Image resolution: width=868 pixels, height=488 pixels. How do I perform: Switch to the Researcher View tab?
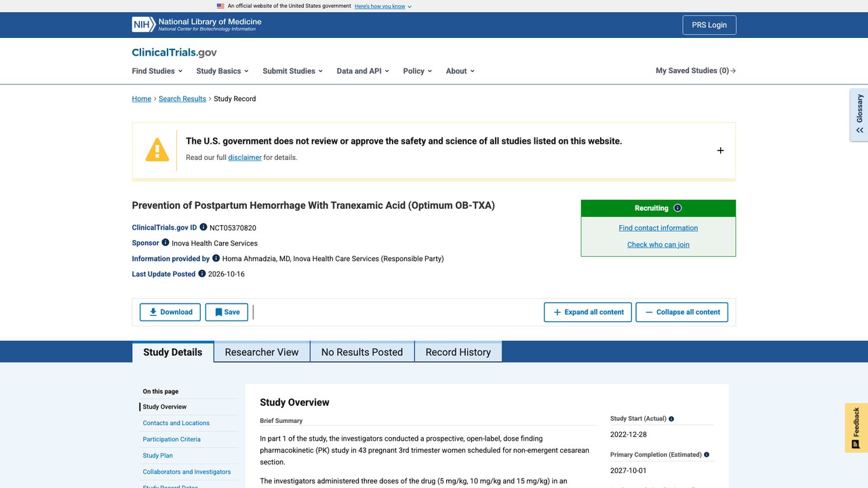pos(262,352)
